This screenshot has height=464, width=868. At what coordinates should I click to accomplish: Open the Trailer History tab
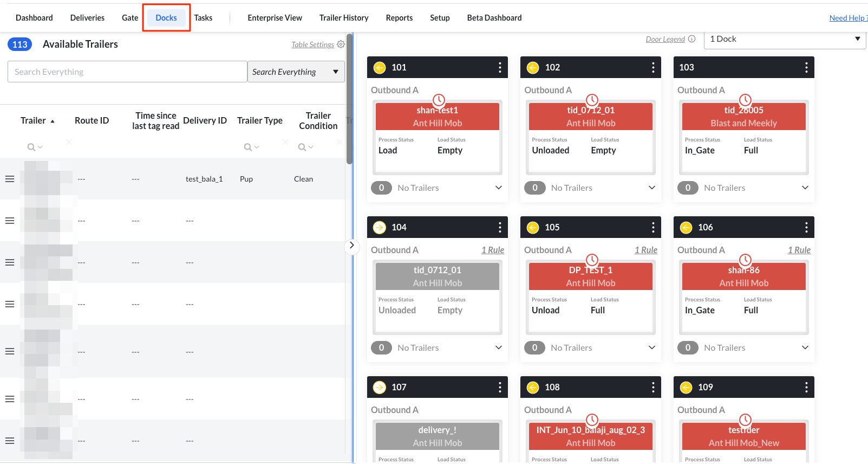[x=343, y=18]
